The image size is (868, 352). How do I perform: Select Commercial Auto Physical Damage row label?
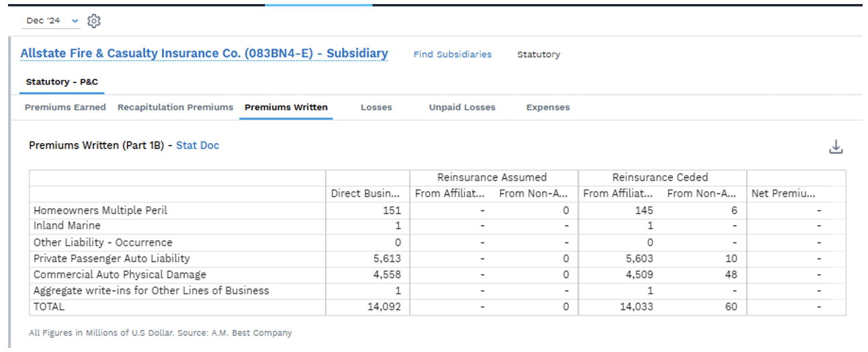pyautogui.click(x=120, y=275)
